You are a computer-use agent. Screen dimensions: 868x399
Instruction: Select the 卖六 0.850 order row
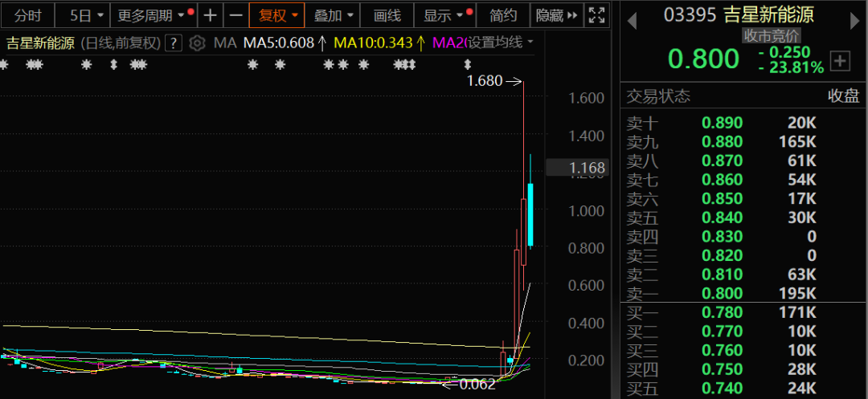(x=743, y=198)
